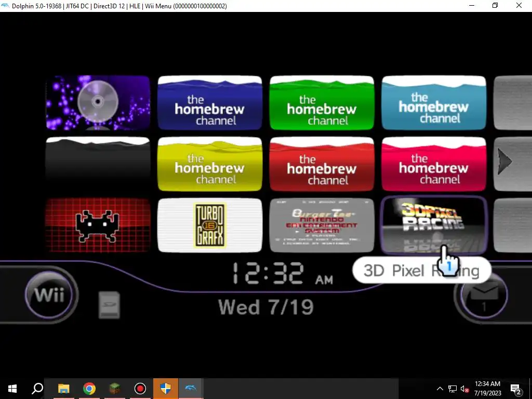Open the dark blue Homebrew Channel

tap(210, 103)
